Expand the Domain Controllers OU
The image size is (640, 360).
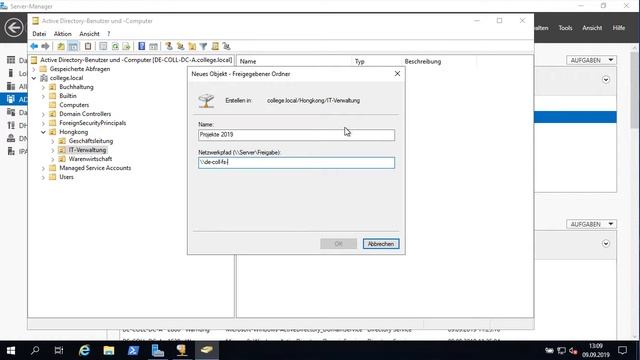(x=43, y=114)
